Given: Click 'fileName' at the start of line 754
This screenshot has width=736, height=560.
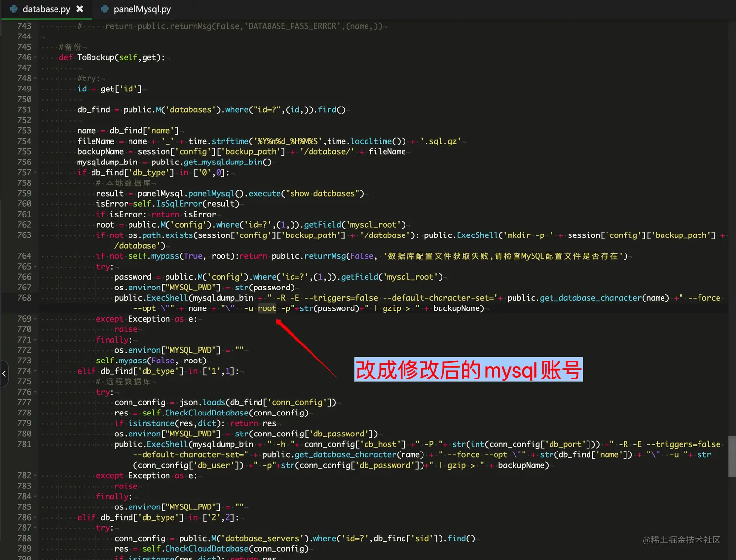Looking at the screenshot, I should pyautogui.click(x=96, y=141).
